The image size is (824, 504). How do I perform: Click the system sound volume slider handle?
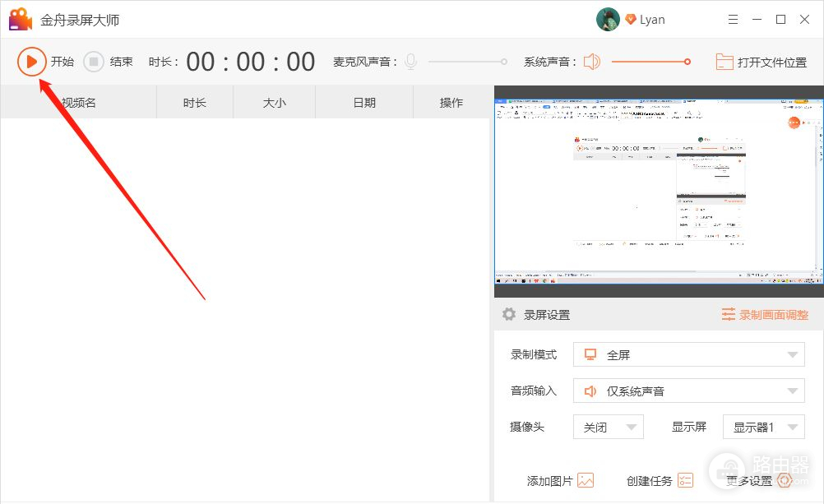click(687, 62)
